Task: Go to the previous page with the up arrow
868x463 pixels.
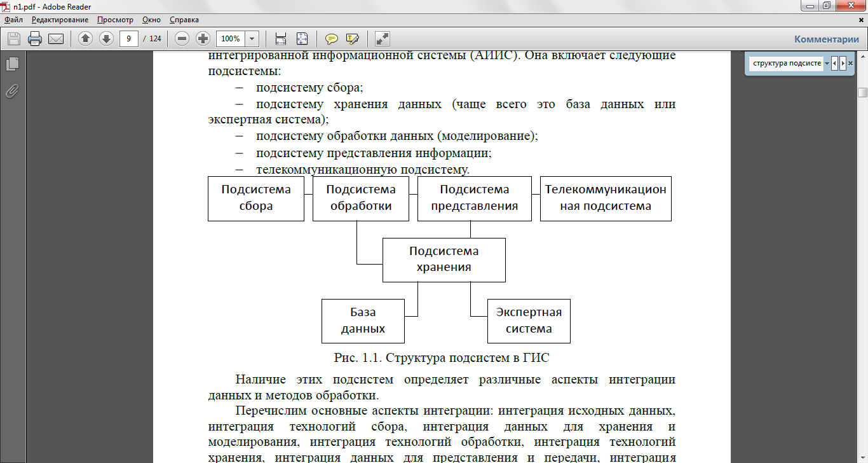Action: point(86,39)
